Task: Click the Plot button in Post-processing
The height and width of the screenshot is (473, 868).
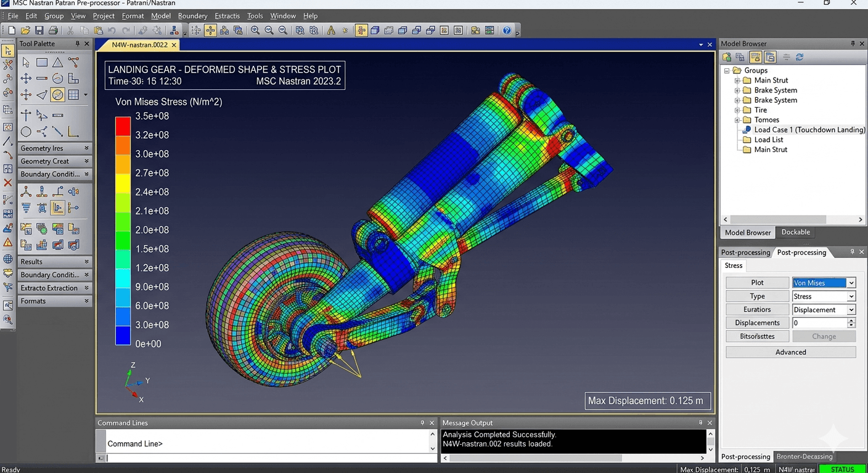Action: pos(757,283)
